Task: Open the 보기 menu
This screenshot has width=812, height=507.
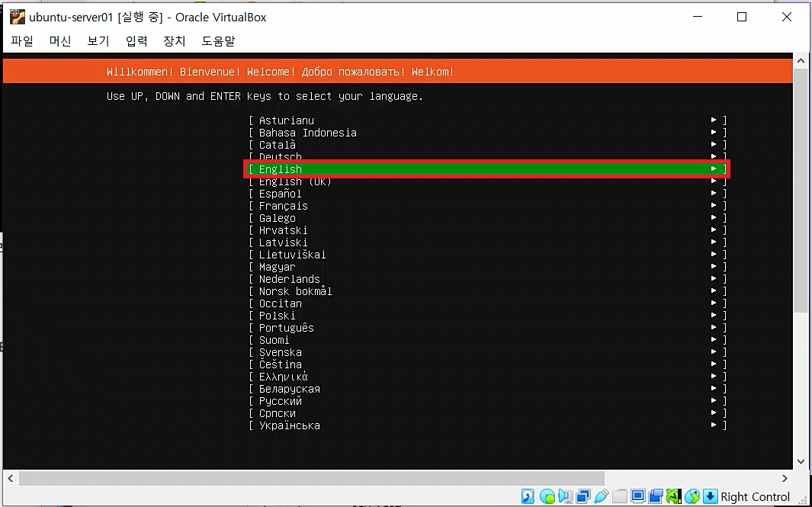Action: click(x=98, y=41)
